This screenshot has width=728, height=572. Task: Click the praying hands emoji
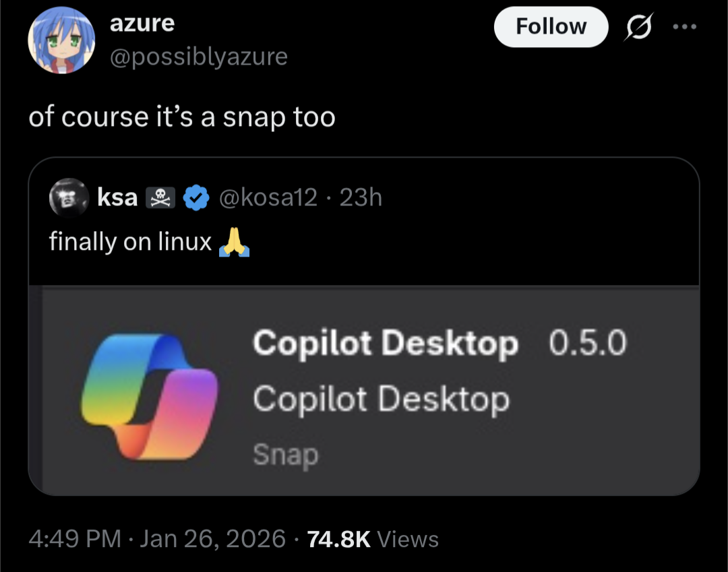[234, 242]
